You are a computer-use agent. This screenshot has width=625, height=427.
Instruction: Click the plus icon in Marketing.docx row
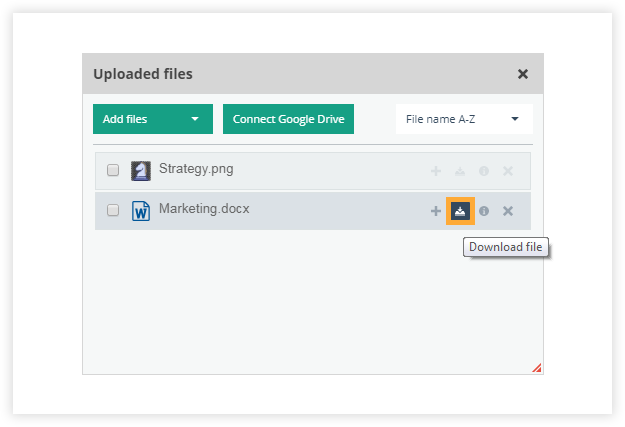436,211
